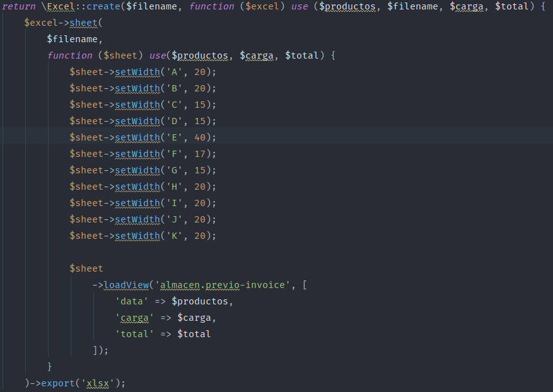The image size is (553, 392).
Task: Select the setWidth call for column 'K'
Action: click(x=137, y=235)
